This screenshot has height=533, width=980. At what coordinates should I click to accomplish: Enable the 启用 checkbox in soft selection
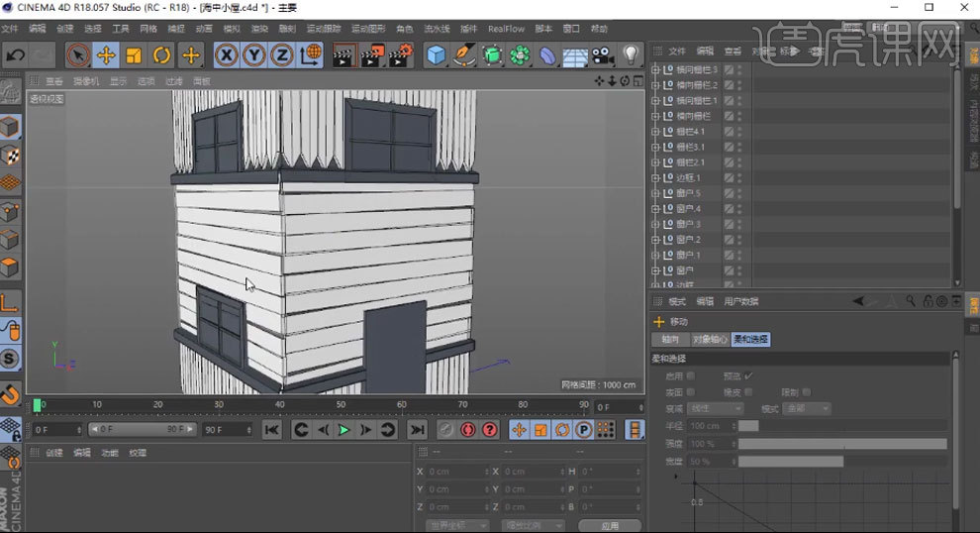[691, 375]
